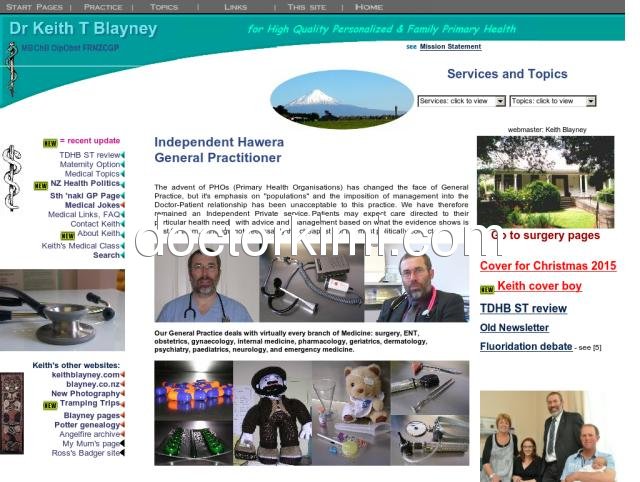Open Keith's Medical Class link

coord(81,246)
